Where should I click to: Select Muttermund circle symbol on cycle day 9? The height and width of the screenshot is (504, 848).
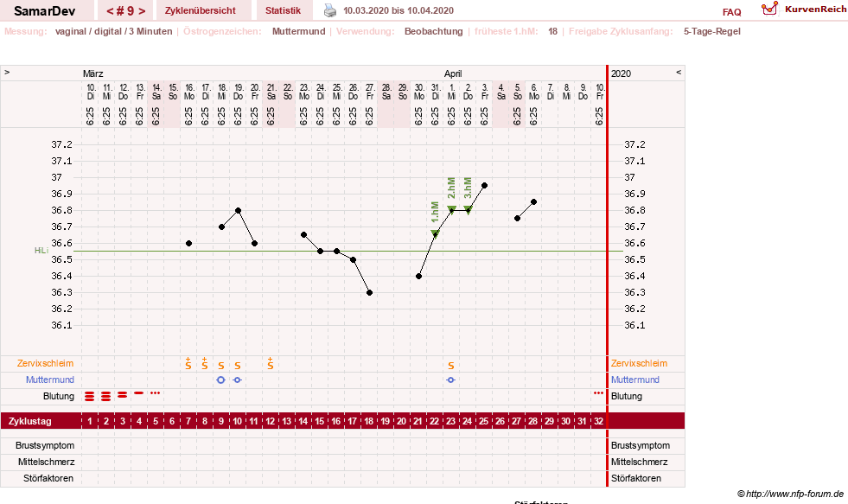point(220,380)
